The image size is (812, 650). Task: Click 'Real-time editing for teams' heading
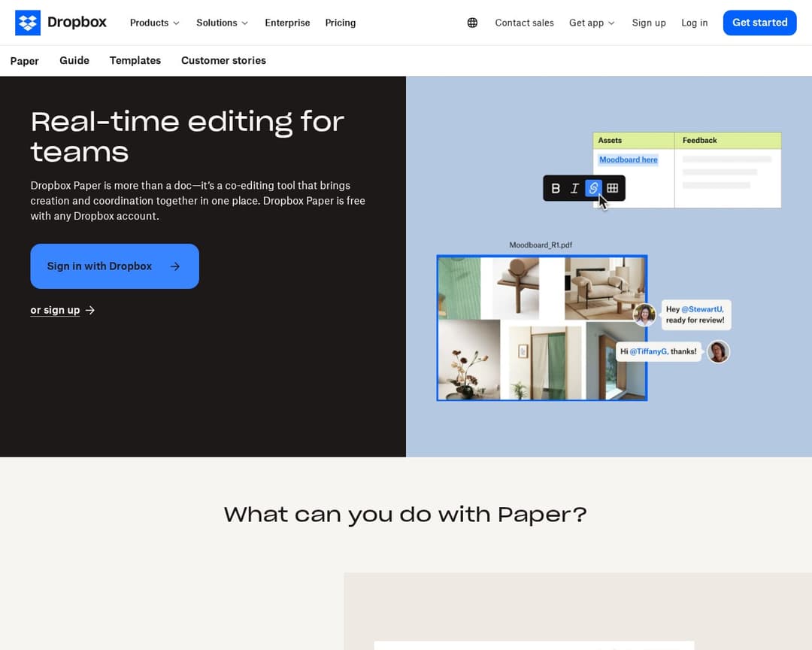coord(187,137)
